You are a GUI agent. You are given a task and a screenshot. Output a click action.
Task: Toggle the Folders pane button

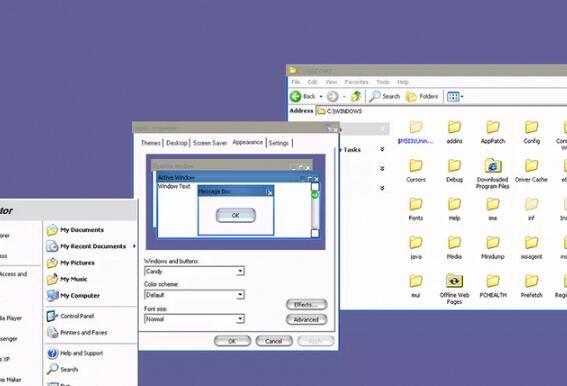422,97
